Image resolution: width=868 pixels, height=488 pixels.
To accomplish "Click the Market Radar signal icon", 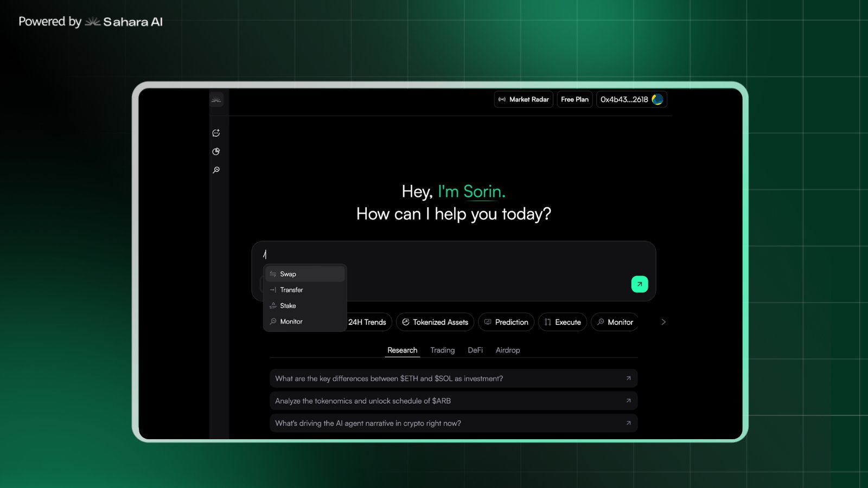I will 502,99.
